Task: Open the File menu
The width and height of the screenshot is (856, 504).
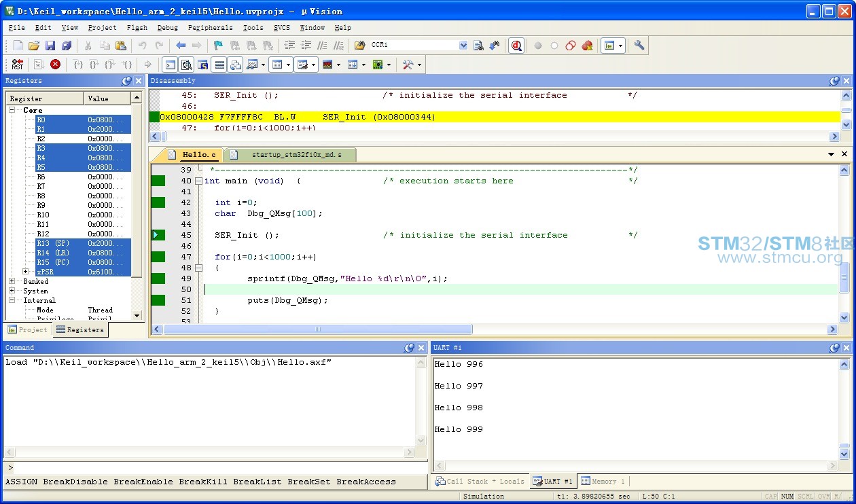Action: coord(17,28)
